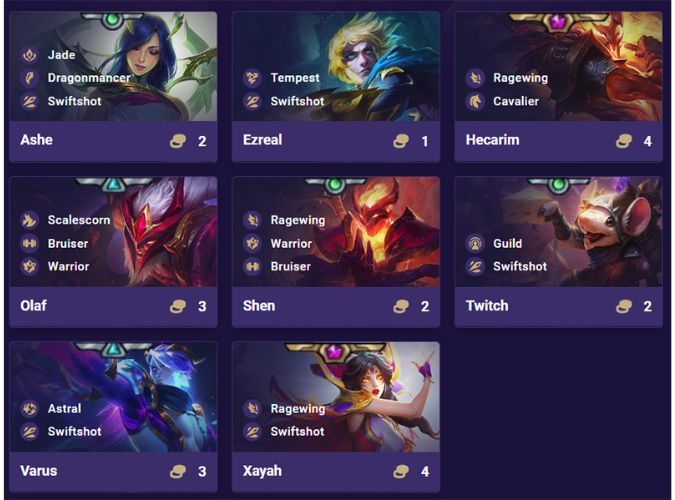Image resolution: width=675 pixels, height=500 pixels.
Task: Open the Twitch champion name link
Action: click(487, 306)
